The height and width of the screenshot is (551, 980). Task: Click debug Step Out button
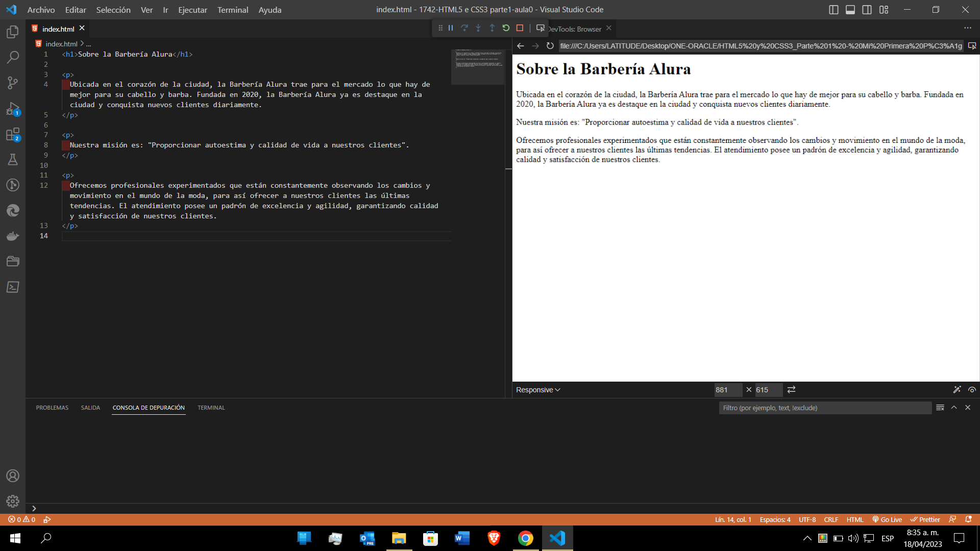492,28
